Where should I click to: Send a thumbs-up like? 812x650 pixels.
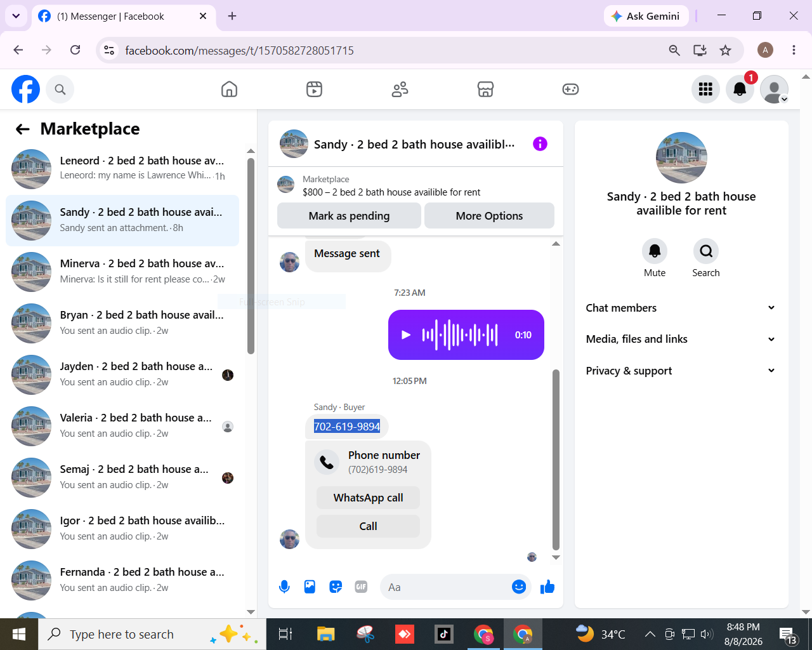coord(547,587)
